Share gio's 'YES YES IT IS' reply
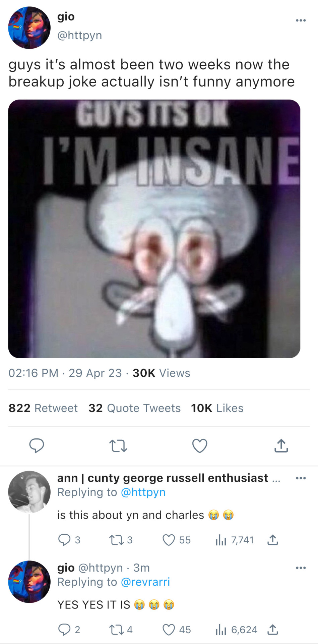The width and height of the screenshot is (318, 644). coord(273,630)
